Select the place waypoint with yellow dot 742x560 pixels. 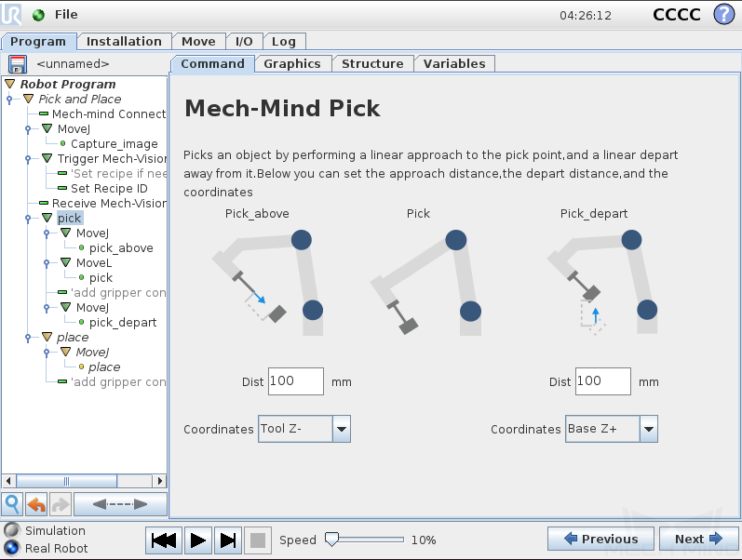(104, 367)
